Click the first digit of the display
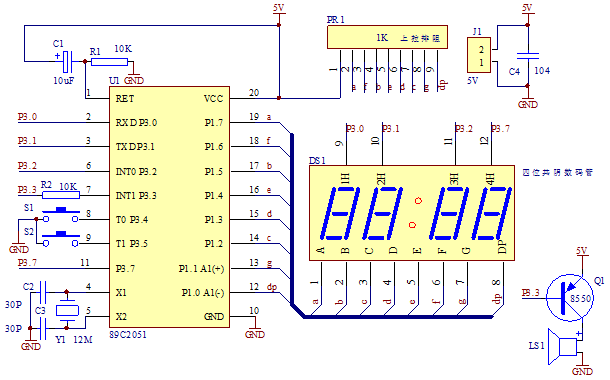610x380 pixels. click(x=340, y=214)
